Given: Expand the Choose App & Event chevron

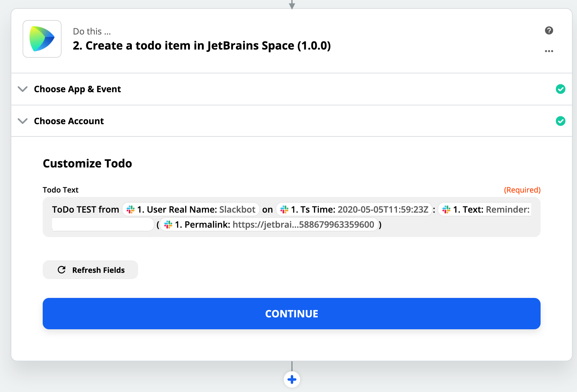Looking at the screenshot, I should click(x=23, y=89).
